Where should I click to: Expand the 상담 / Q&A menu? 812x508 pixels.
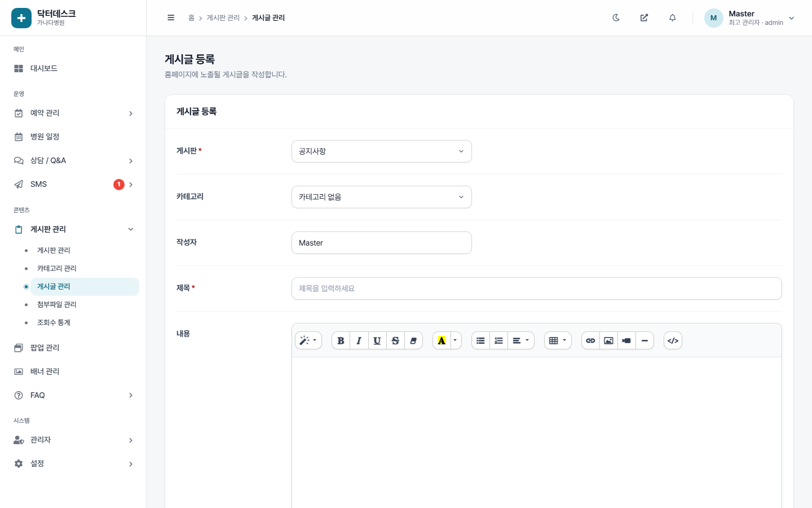[73, 160]
